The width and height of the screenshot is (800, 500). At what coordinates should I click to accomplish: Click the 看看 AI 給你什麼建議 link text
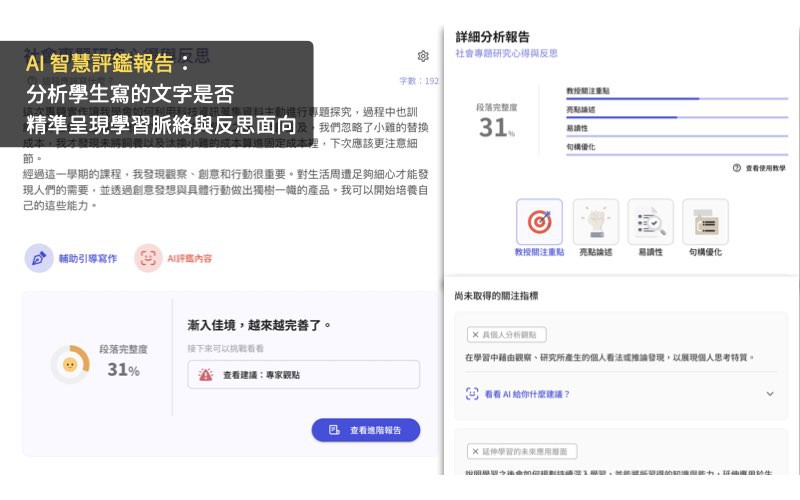tap(526, 394)
